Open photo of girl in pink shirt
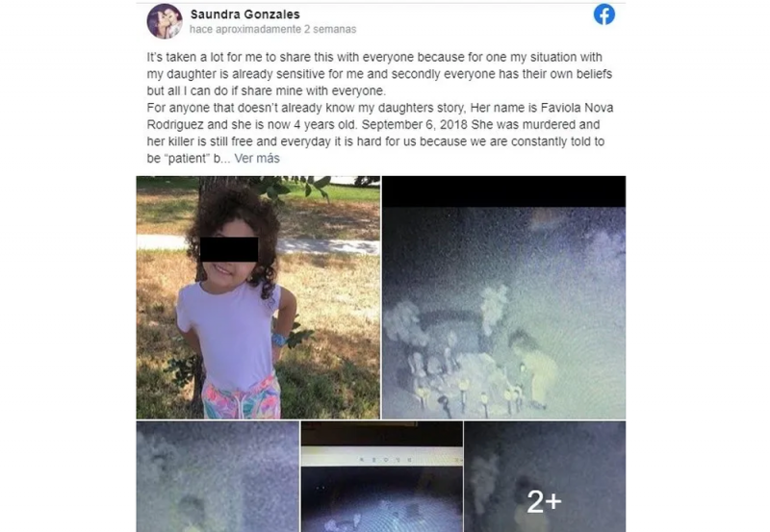770x532 pixels. [x=258, y=297]
